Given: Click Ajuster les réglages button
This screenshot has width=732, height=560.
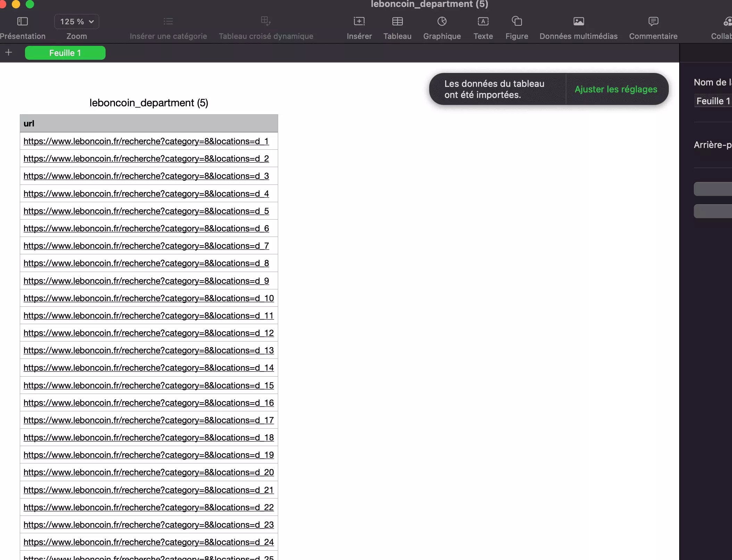Looking at the screenshot, I should pos(616,89).
